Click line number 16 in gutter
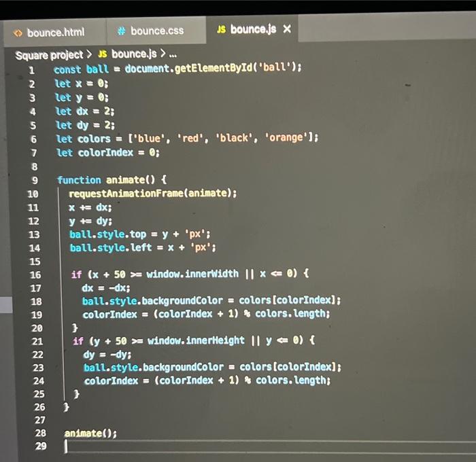The height and width of the screenshot is (462, 476). (35, 275)
